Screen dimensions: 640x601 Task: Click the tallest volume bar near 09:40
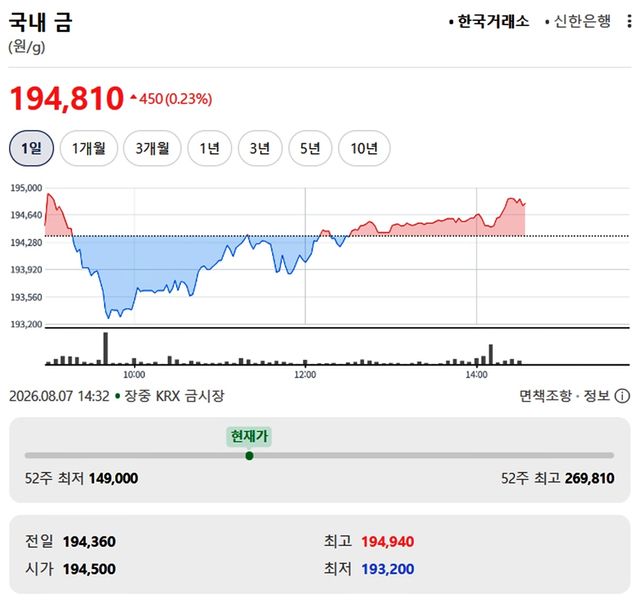coord(106,348)
